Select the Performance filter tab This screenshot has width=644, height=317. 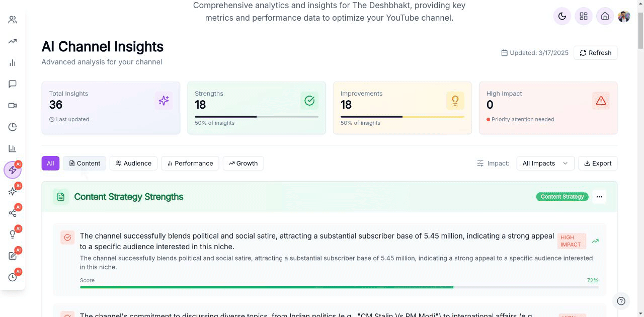click(190, 163)
